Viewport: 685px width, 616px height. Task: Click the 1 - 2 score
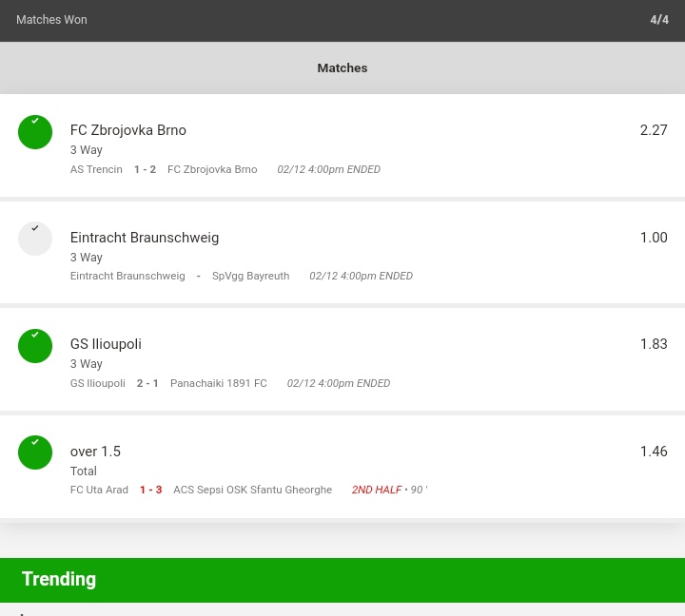pyautogui.click(x=145, y=169)
